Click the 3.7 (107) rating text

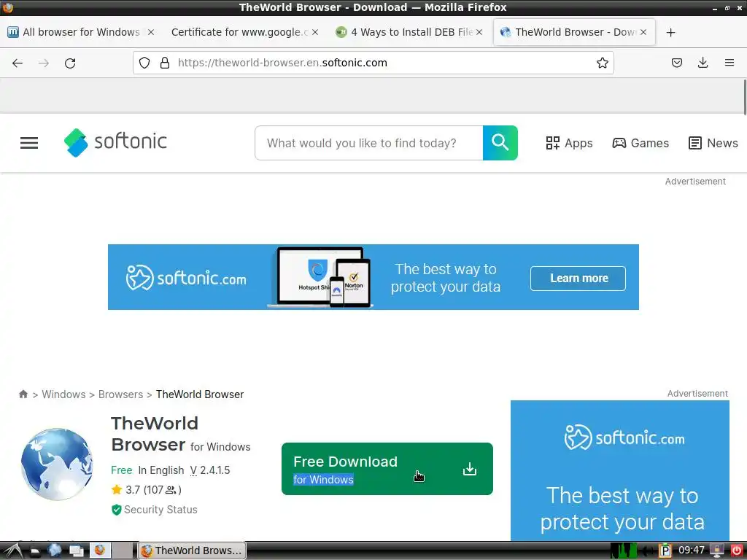[x=153, y=489]
